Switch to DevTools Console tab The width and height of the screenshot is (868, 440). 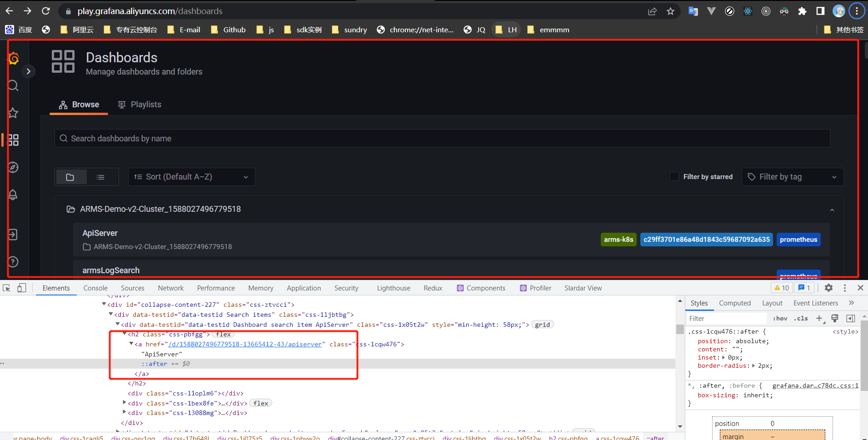point(95,288)
